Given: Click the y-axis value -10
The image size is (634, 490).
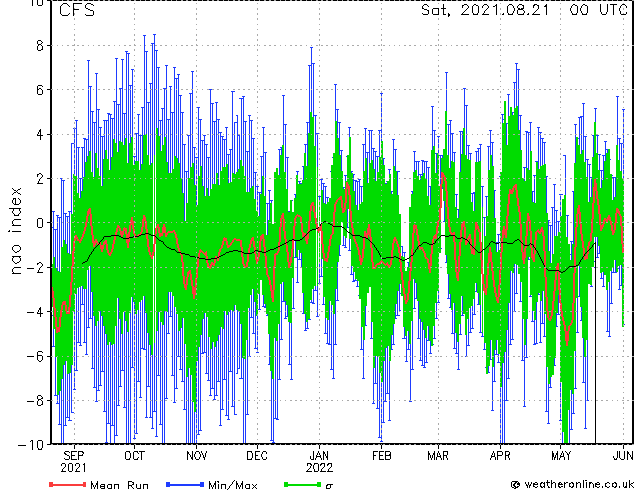Looking at the screenshot, I should (x=31, y=445).
